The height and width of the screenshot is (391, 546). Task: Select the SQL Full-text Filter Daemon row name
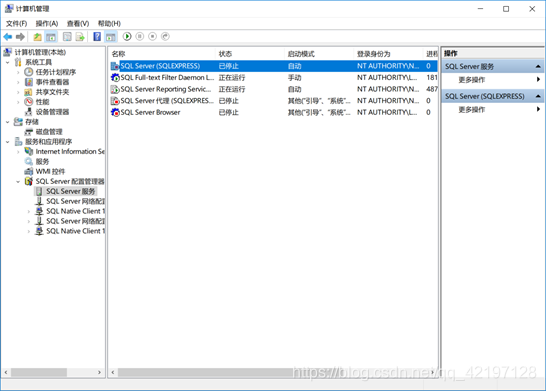pyautogui.click(x=167, y=77)
